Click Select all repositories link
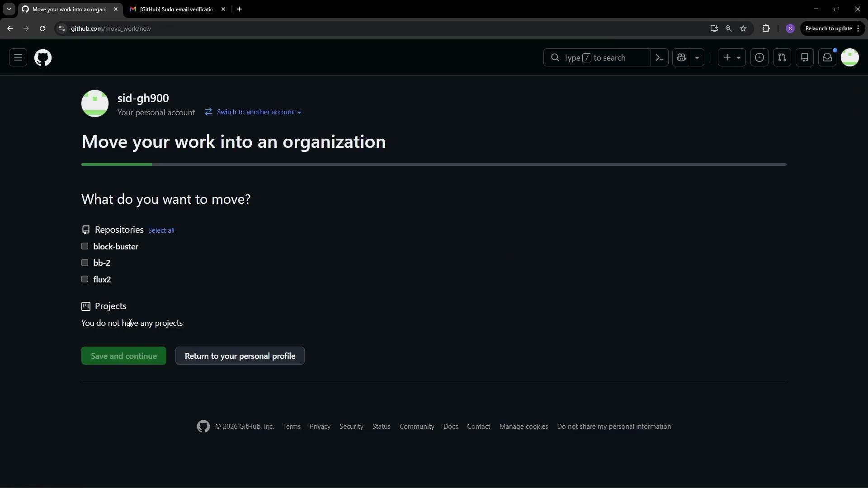 coord(161,230)
